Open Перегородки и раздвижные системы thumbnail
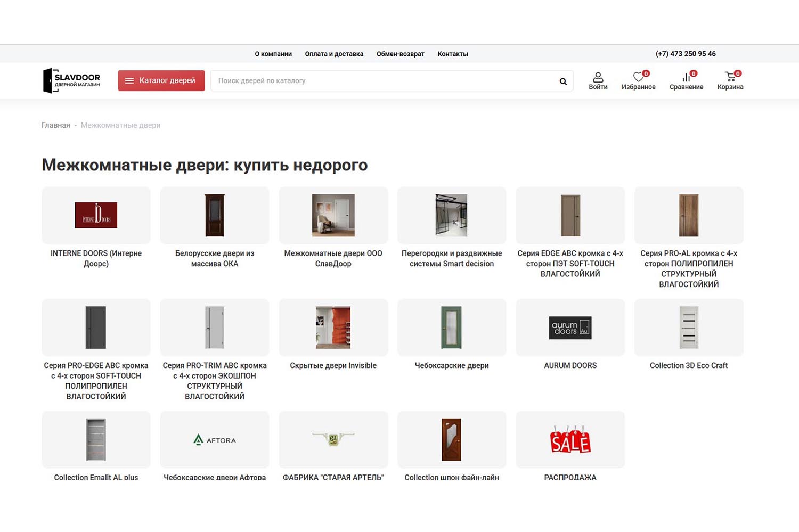799x532 pixels. pyautogui.click(x=452, y=215)
